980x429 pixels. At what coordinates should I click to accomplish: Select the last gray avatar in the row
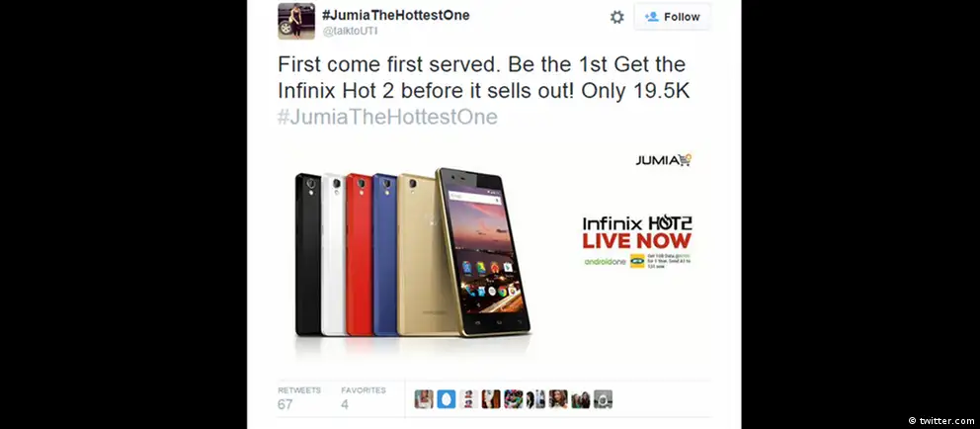(x=604, y=399)
